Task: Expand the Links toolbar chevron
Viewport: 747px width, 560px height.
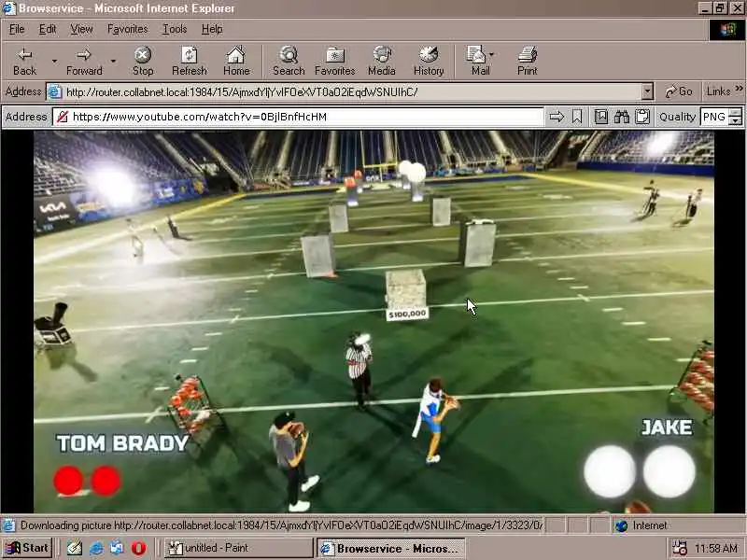Action: pyautogui.click(x=739, y=89)
